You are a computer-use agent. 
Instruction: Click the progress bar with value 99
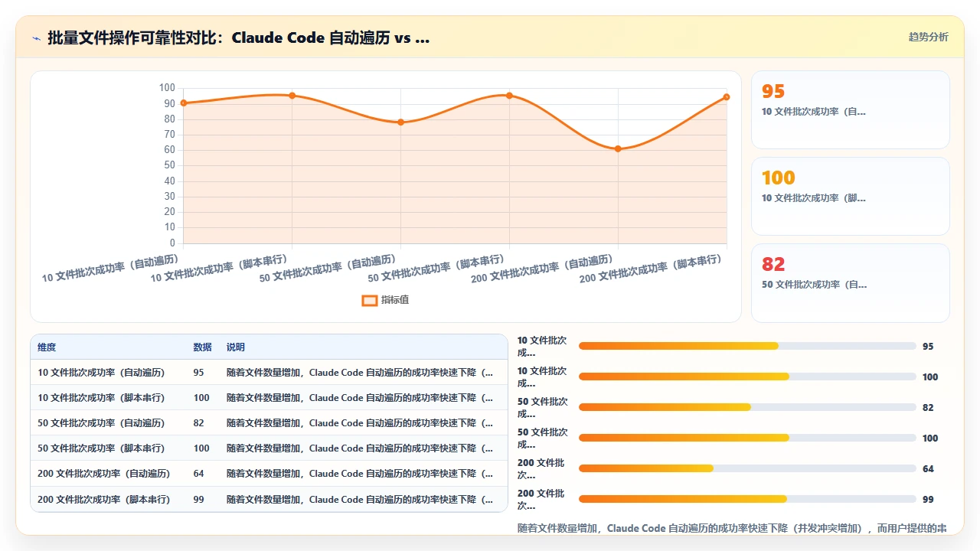(x=747, y=499)
